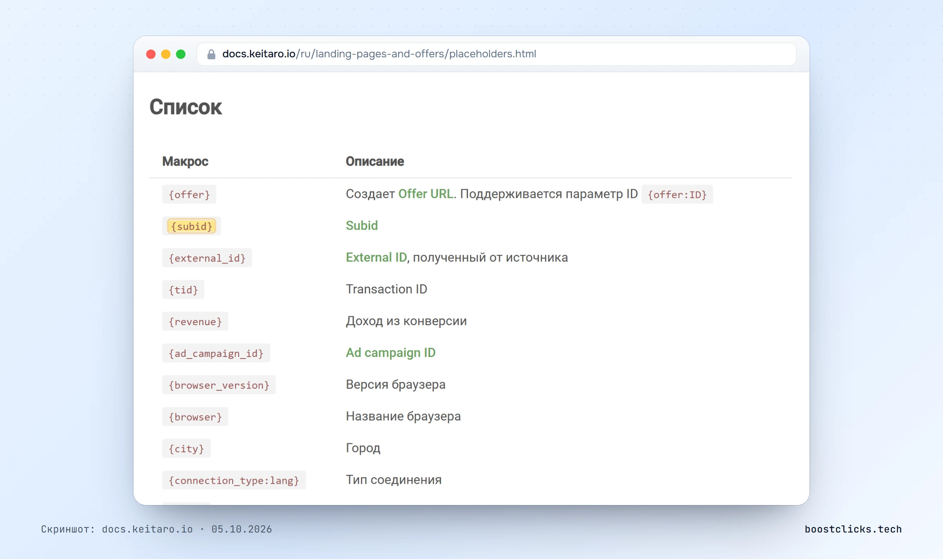This screenshot has height=560, width=943.
Task: Click the Доход из конверсии description
Action: pyautogui.click(x=406, y=321)
